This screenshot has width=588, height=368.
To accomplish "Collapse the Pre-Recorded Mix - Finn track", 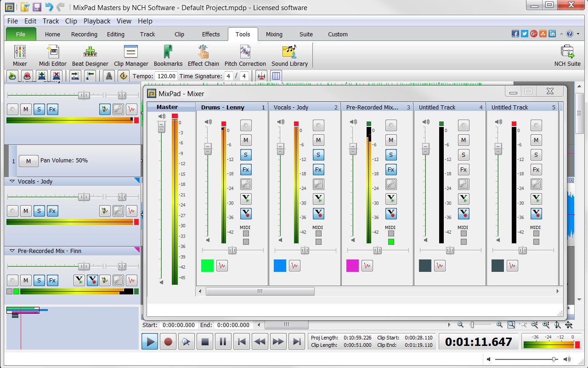I will 12,251.
